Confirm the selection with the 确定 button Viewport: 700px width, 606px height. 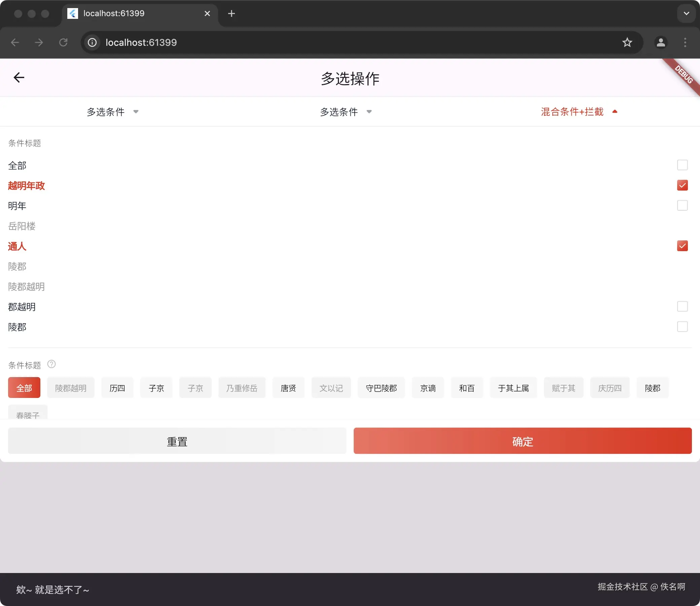[x=522, y=441]
